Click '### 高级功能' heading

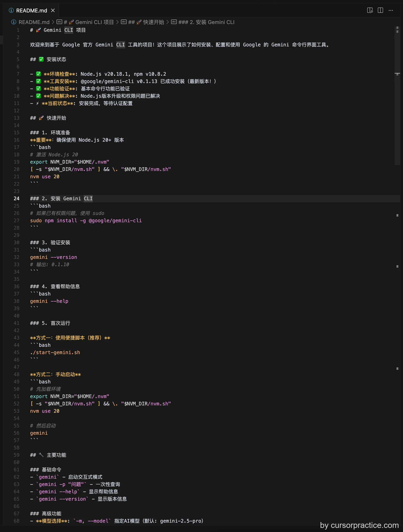[x=46, y=514]
